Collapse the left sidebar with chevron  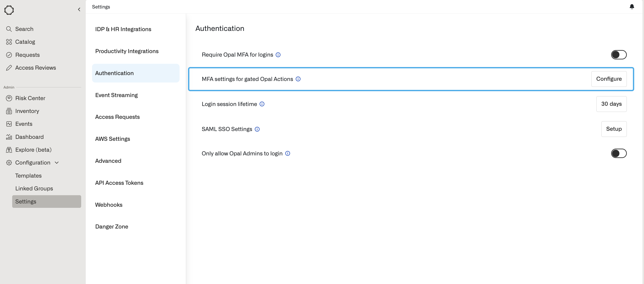tap(79, 10)
